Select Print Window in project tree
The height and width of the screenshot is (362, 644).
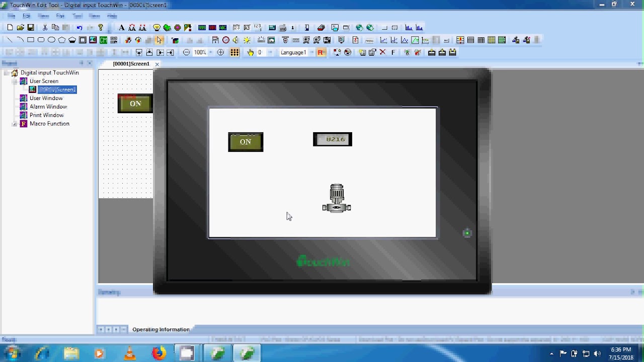(46, 115)
